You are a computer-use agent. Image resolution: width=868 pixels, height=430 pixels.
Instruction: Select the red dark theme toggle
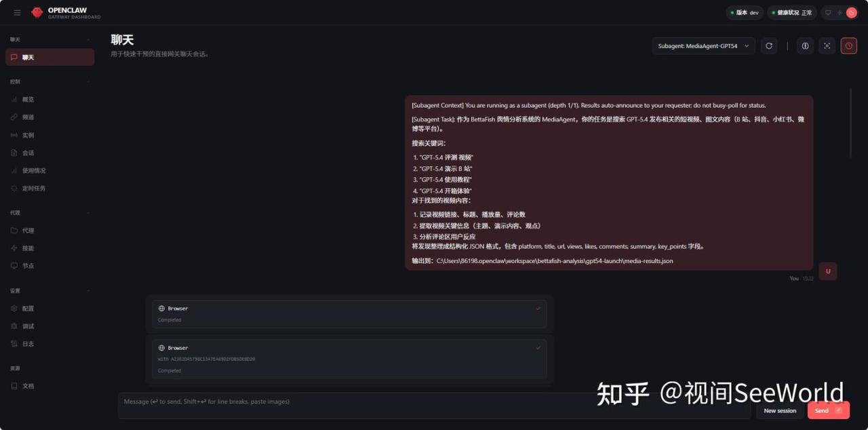tap(851, 12)
